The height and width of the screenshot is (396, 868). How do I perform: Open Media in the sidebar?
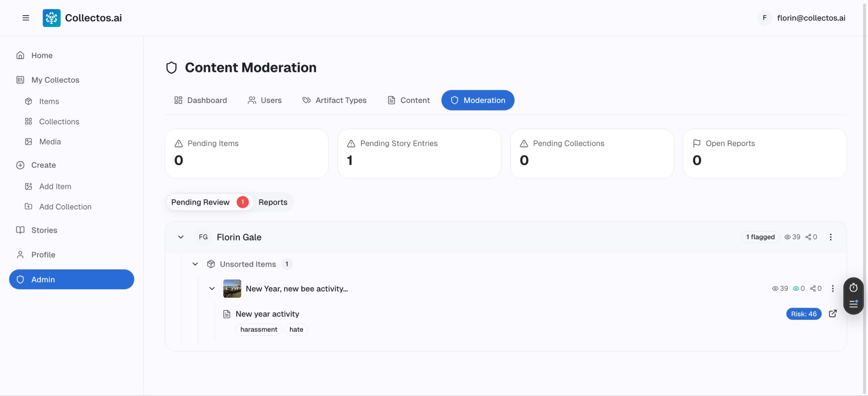click(50, 142)
